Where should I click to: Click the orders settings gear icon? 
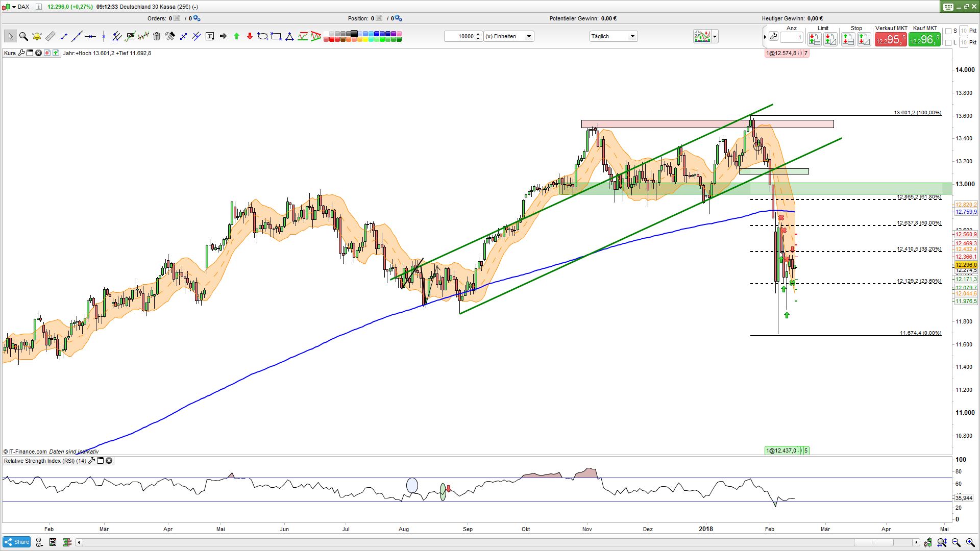click(x=197, y=18)
